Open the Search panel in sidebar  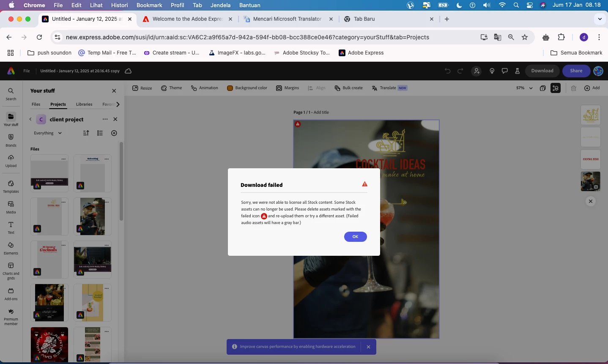(11, 94)
